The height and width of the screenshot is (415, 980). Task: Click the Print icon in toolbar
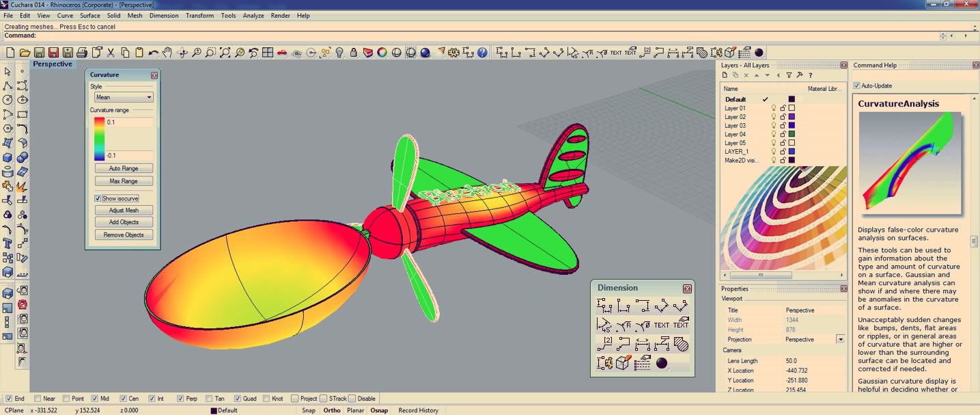[82, 52]
